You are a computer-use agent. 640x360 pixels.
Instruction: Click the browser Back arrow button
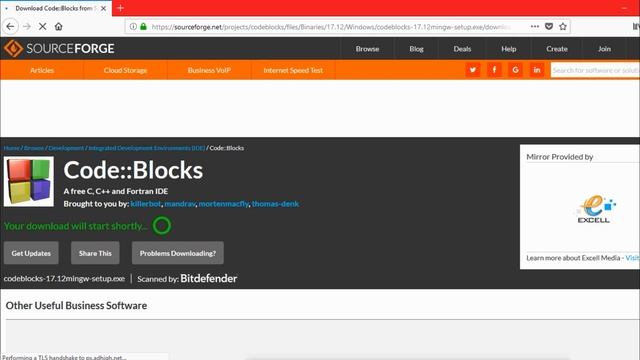tap(10, 27)
